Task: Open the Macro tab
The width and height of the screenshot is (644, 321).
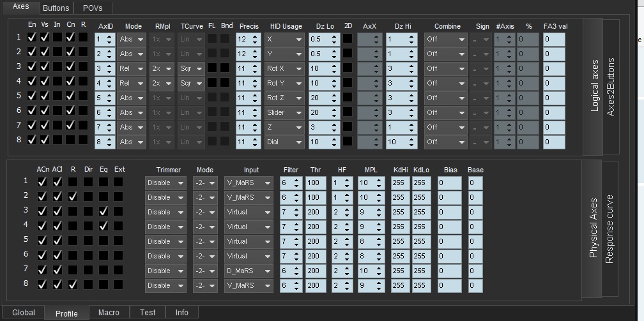Action: point(109,313)
